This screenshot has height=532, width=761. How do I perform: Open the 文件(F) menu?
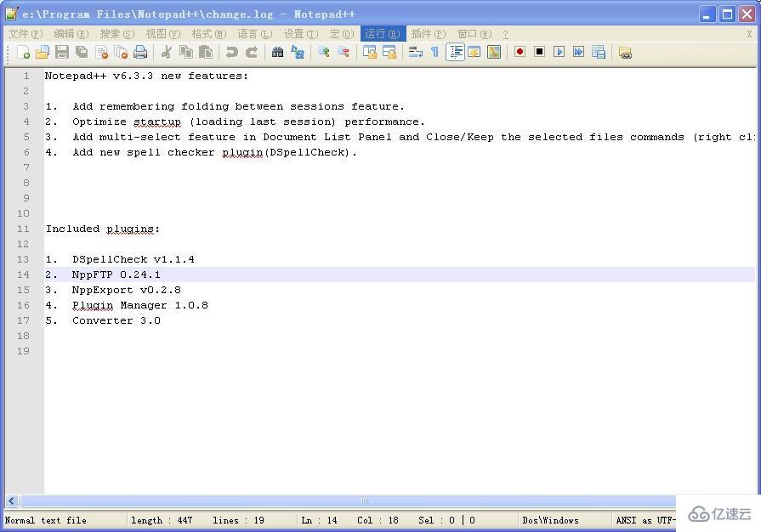(26, 34)
